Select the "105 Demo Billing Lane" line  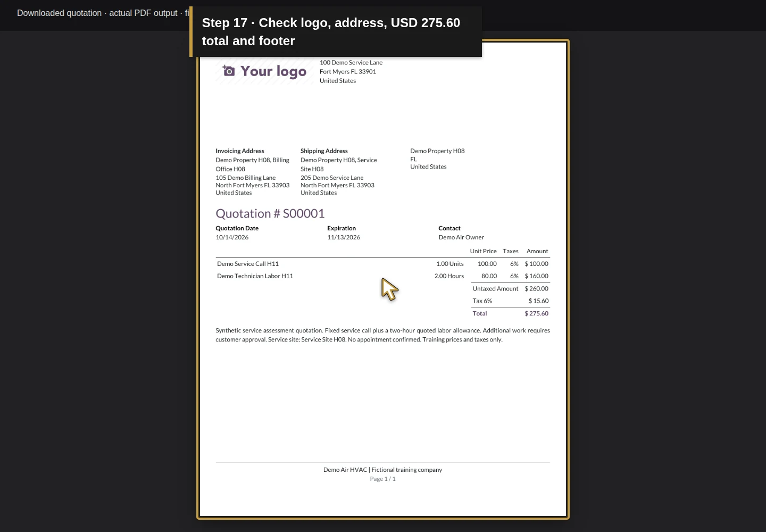tap(246, 178)
